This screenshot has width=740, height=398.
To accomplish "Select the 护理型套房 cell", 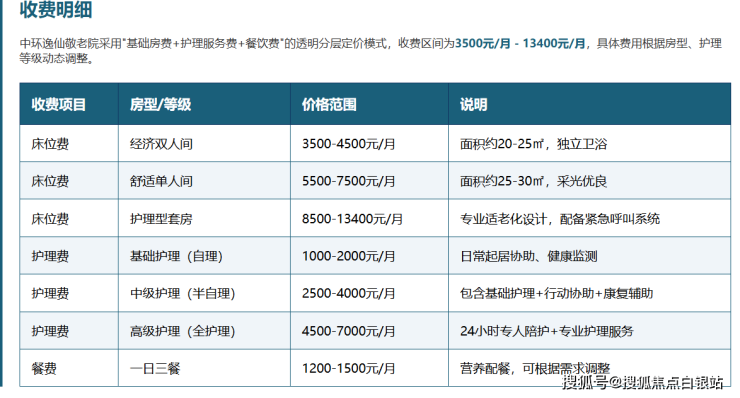I will click(204, 219).
